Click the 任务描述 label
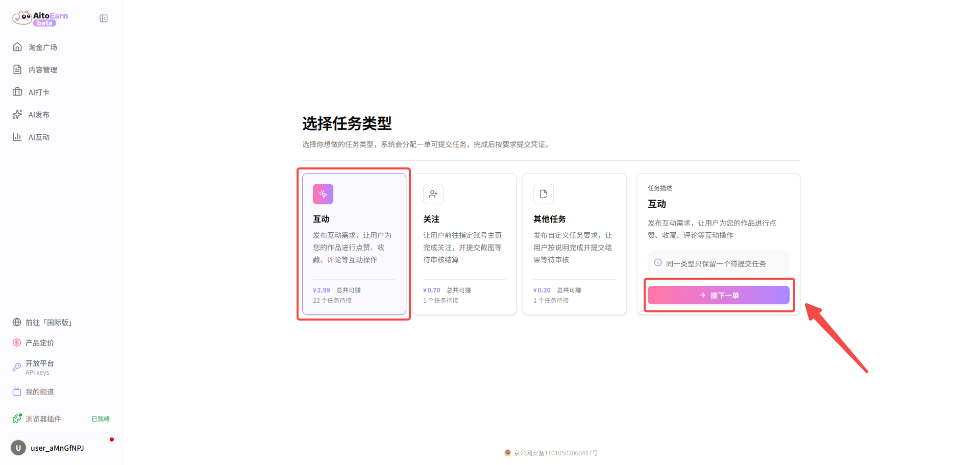This screenshot has height=465, width=980. (x=660, y=188)
